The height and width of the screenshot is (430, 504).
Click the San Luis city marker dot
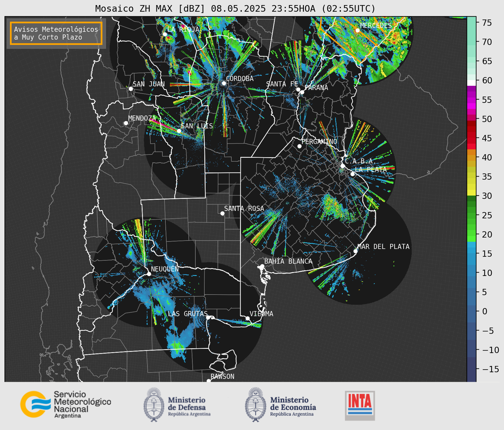click(x=179, y=131)
